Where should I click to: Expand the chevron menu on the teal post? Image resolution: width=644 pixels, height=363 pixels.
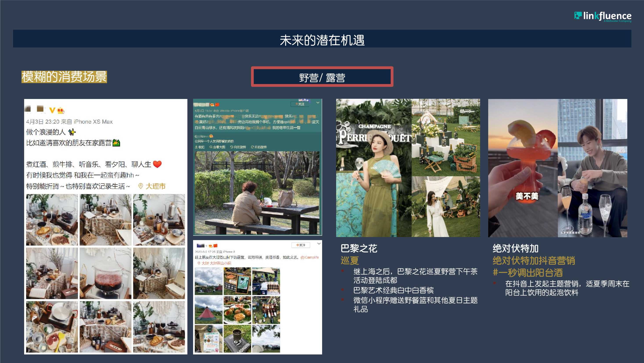pyautogui.click(x=318, y=103)
